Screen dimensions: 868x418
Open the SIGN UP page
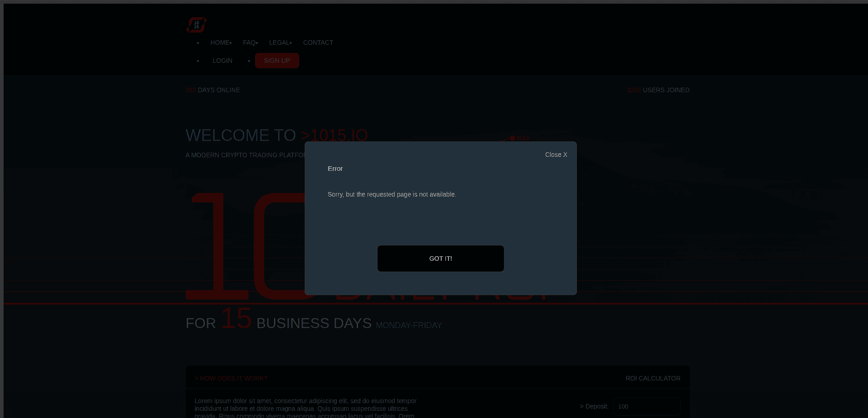(277, 60)
